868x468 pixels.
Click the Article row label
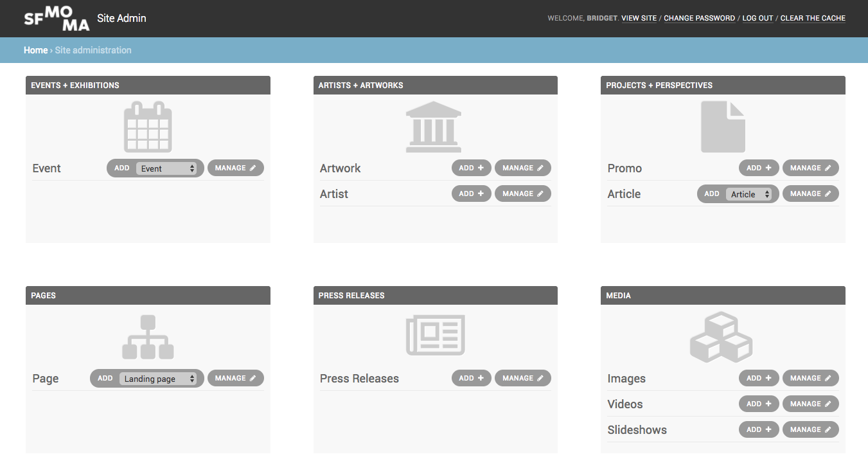click(624, 194)
